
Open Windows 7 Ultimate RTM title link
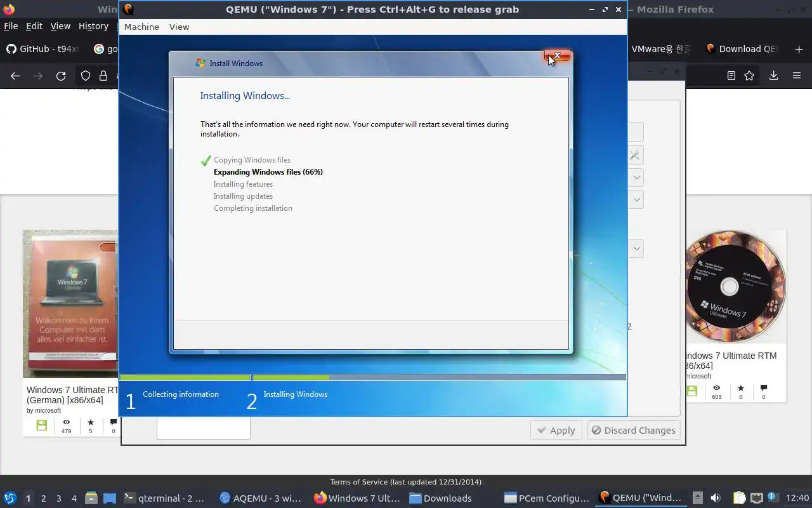(730, 361)
